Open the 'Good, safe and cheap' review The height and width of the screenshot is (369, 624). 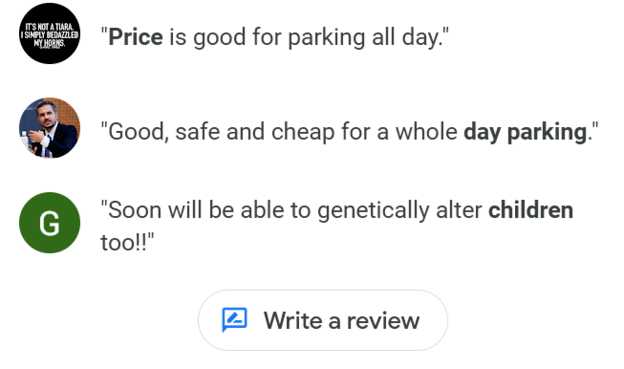[x=349, y=132]
